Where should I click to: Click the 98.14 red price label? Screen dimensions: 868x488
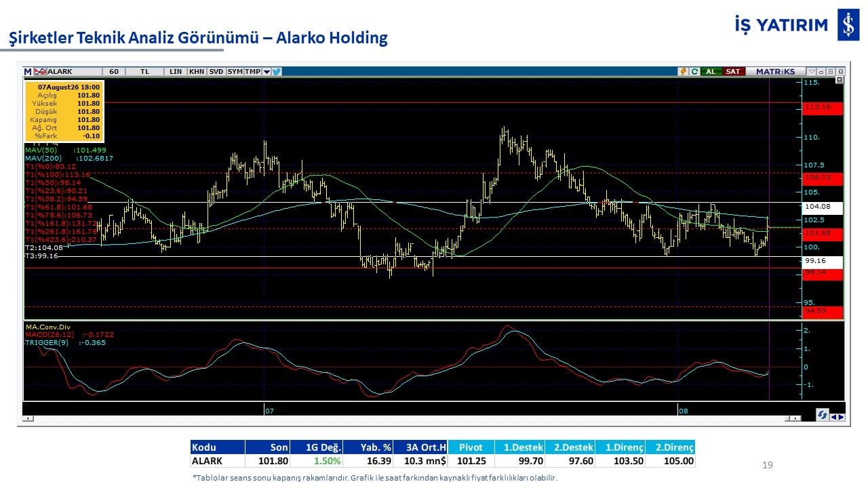[x=822, y=273]
